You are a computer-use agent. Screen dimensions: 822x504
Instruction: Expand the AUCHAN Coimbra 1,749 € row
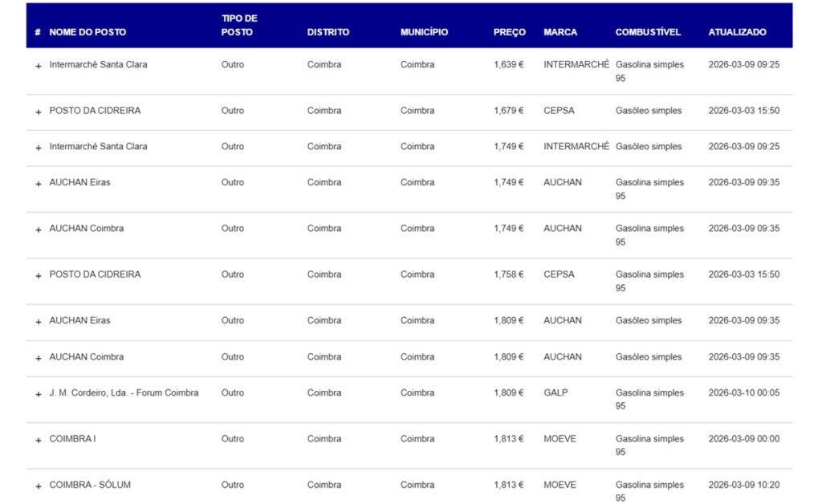(38, 230)
